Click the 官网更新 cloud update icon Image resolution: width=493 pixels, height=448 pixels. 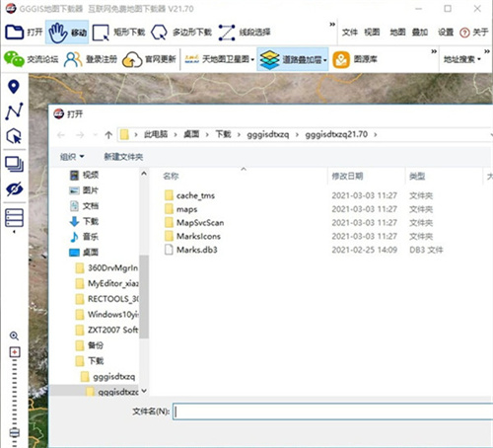click(x=132, y=59)
